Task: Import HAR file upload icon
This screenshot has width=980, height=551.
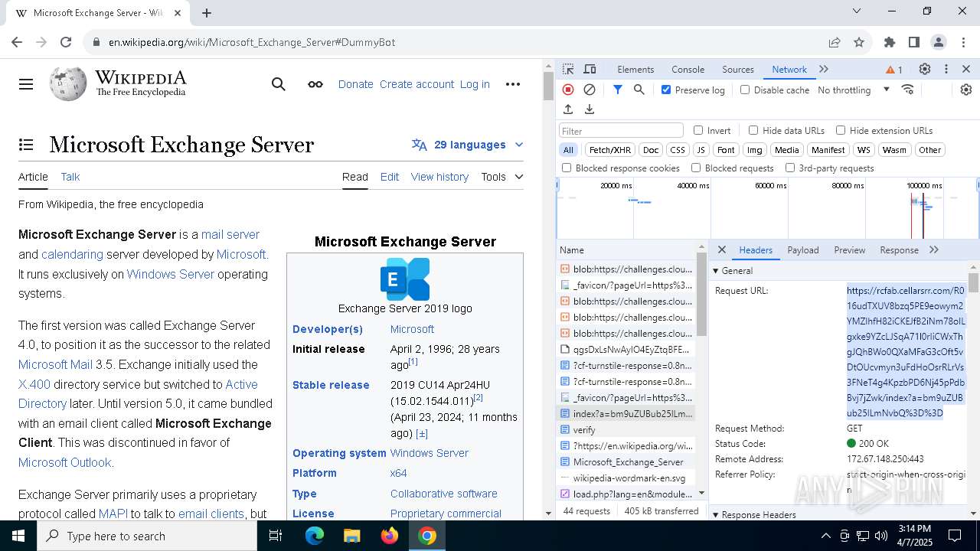Action: pyautogui.click(x=568, y=109)
